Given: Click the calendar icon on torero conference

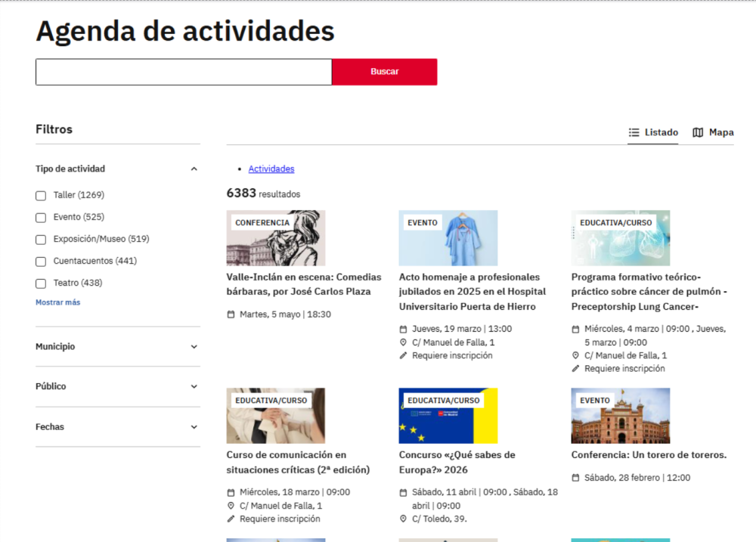Looking at the screenshot, I should [x=575, y=477].
